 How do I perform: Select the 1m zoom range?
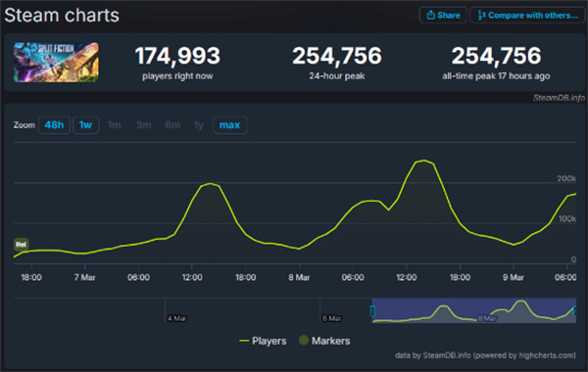[x=115, y=124]
